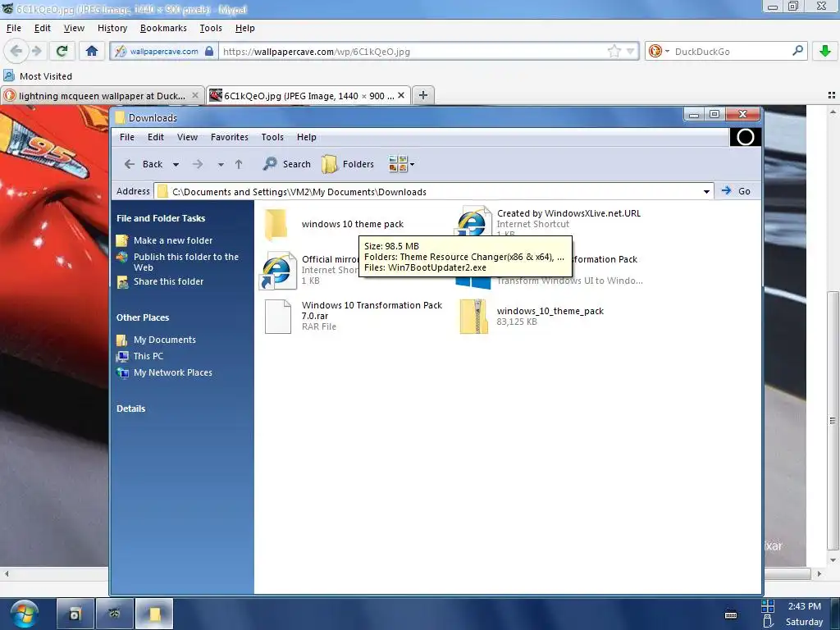Go up one folder level in Explorer
840x630 pixels.
point(239,164)
